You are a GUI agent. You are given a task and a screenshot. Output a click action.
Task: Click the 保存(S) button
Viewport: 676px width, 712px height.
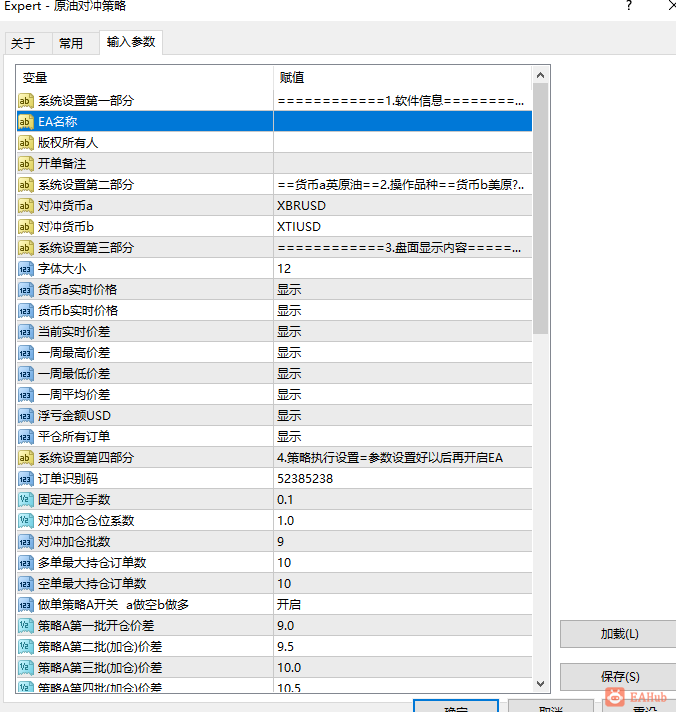pyautogui.click(x=618, y=677)
